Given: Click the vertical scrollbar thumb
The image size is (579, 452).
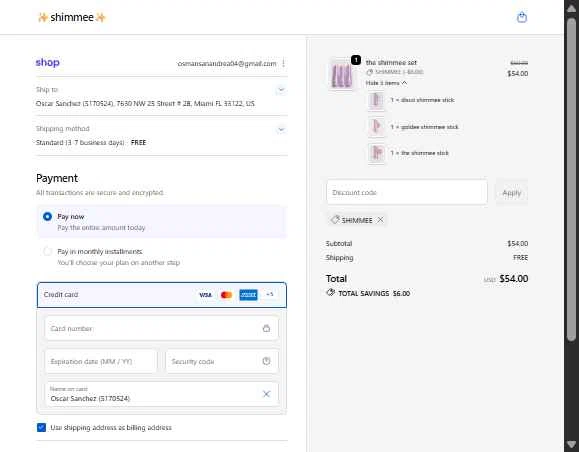Looking at the screenshot, I should [x=571, y=179].
